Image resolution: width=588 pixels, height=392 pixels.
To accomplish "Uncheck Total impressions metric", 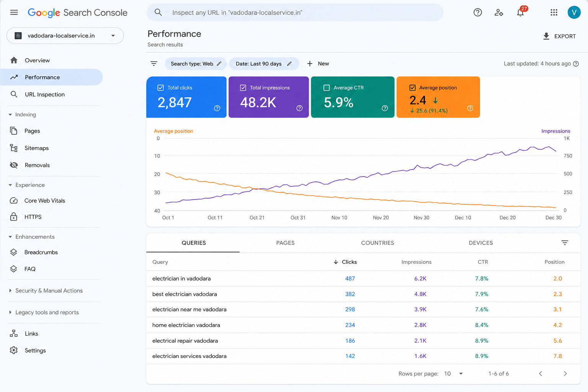I will [243, 88].
